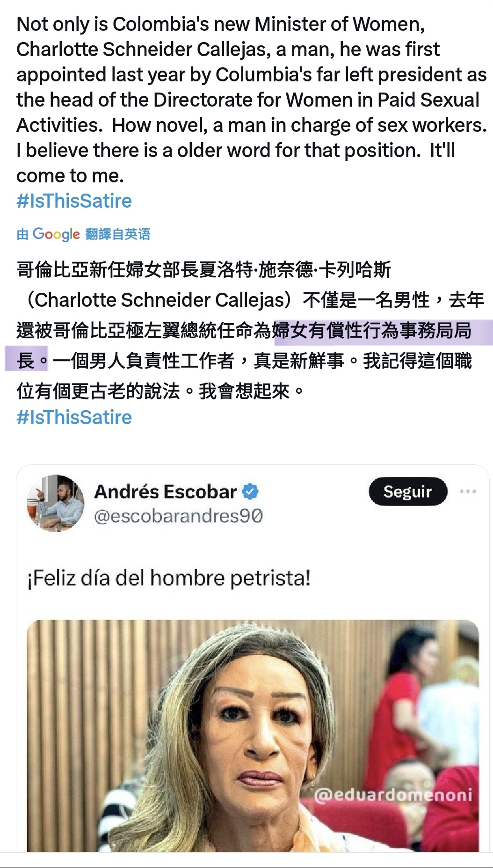Viewport: 493px width, 868px height.
Task: Open the #IsThisSatire hashtag below the Chinese translation
Action: [74, 418]
